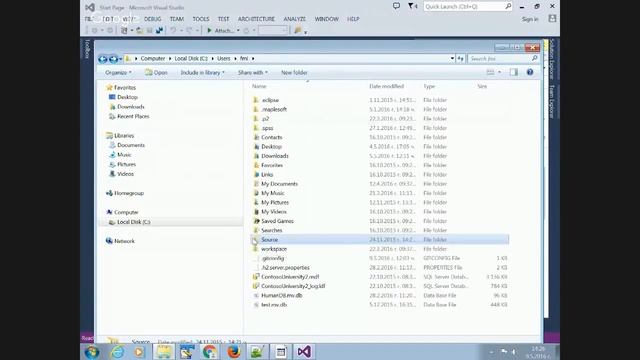This screenshot has width=640, height=360.
Task: Select Homegroup in navigation pane
Action: coord(129,193)
